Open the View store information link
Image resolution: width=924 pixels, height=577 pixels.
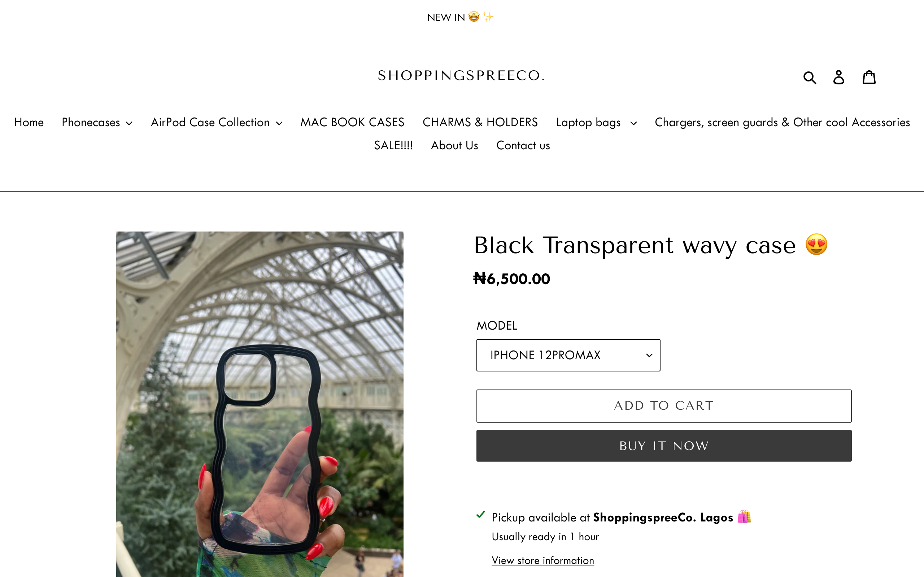pos(542,560)
